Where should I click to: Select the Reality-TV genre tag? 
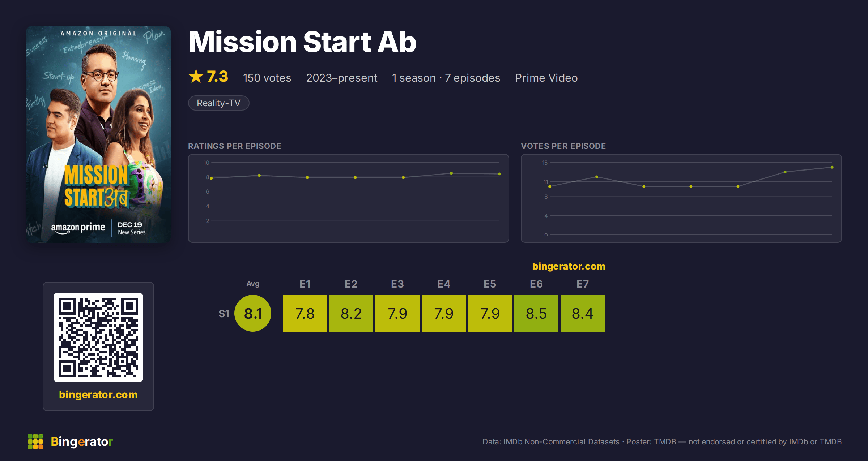tap(219, 103)
